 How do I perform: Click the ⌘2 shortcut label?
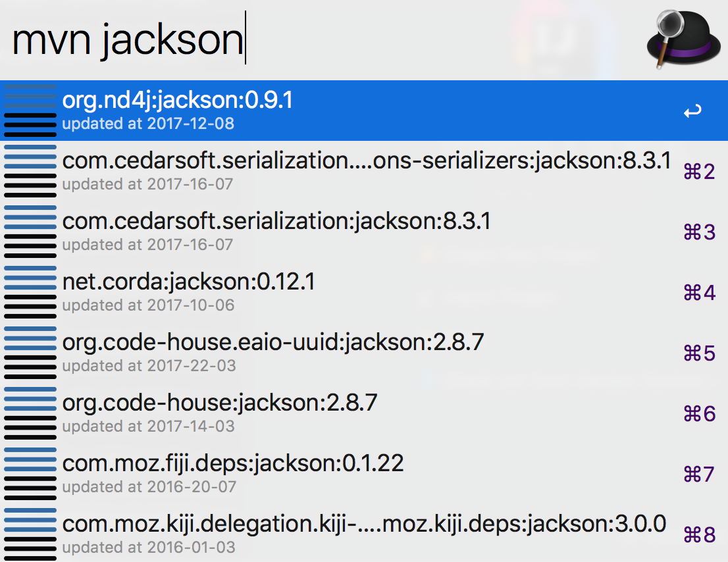tap(699, 172)
